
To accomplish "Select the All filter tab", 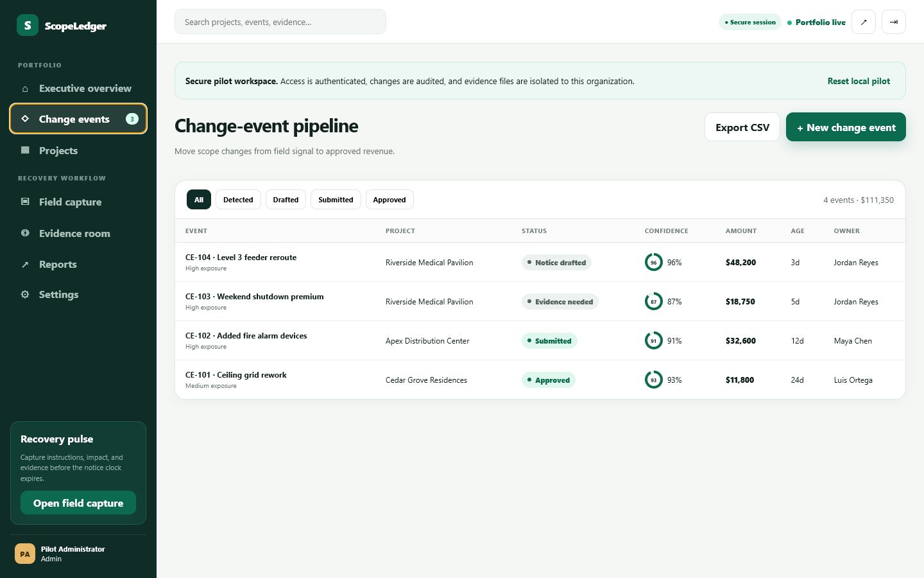I will 199,200.
